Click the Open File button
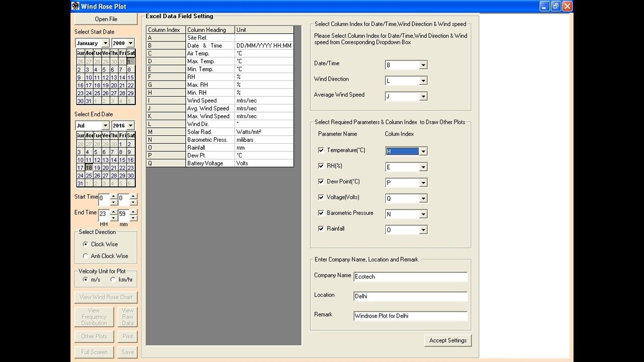The image size is (644, 362). [106, 19]
